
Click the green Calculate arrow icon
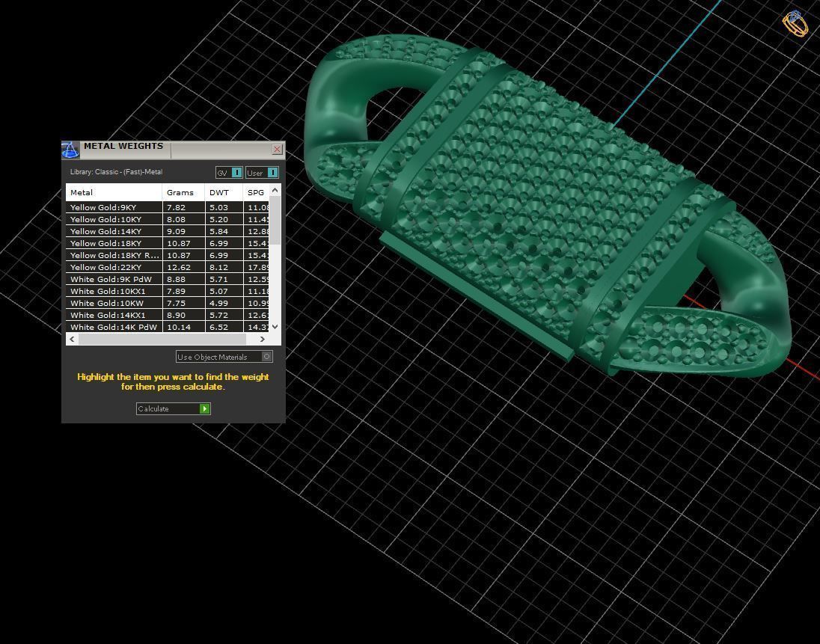pyautogui.click(x=205, y=409)
